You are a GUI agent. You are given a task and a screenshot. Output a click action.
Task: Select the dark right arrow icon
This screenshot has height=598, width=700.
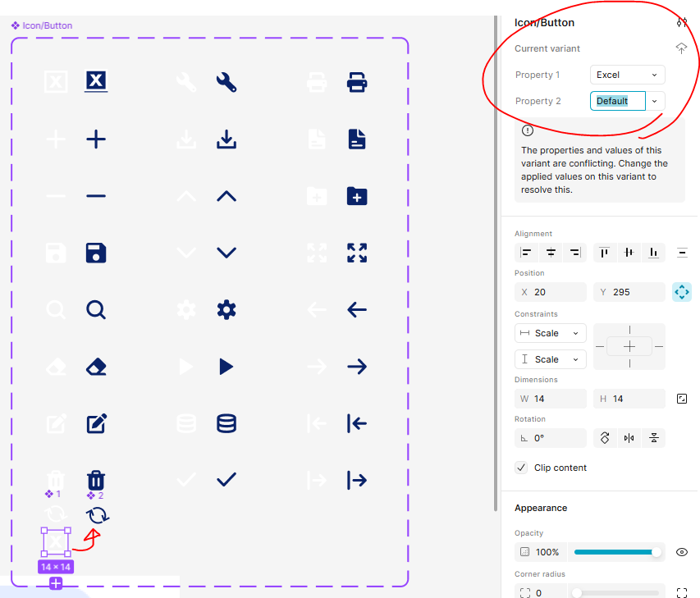pyautogui.click(x=357, y=367)
